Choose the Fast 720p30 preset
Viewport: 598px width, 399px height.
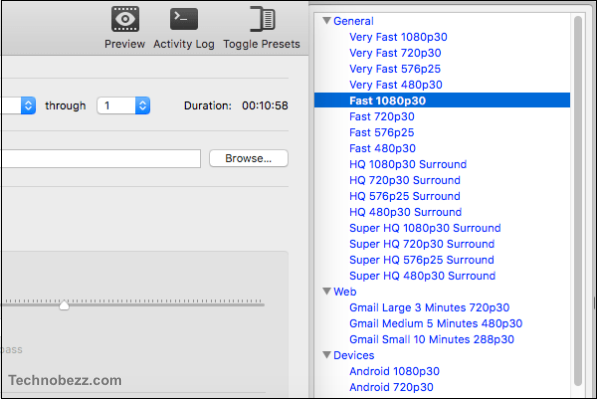pos(382,117)
